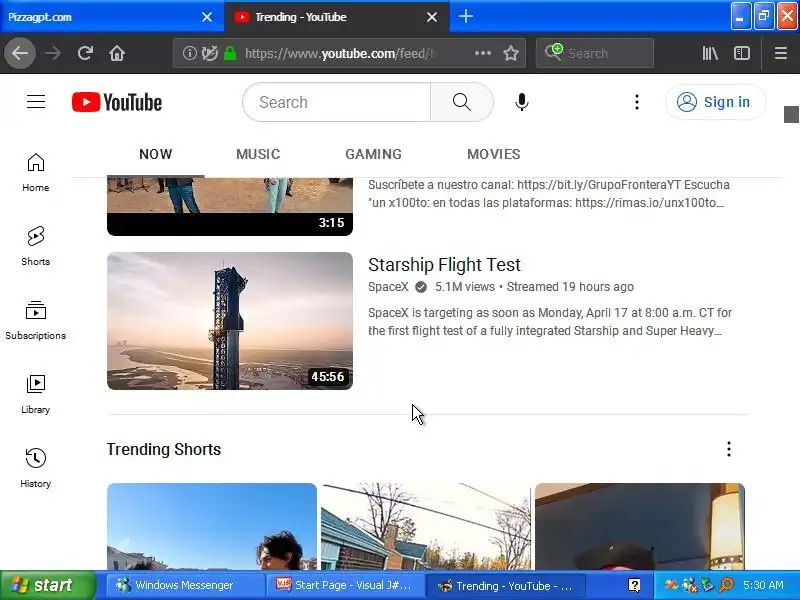Close the Trending - YouTube tab
The width and height of the screenshot is (800, 600).
pyautogui.click(x=432, y=17)
